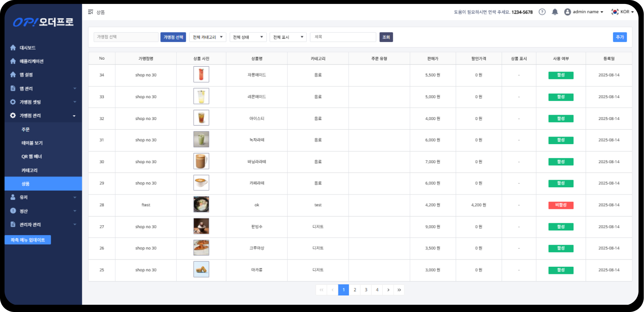Click the 앱 설정 home icon
This screenshot has height=312, width=644.
[13, 74]
